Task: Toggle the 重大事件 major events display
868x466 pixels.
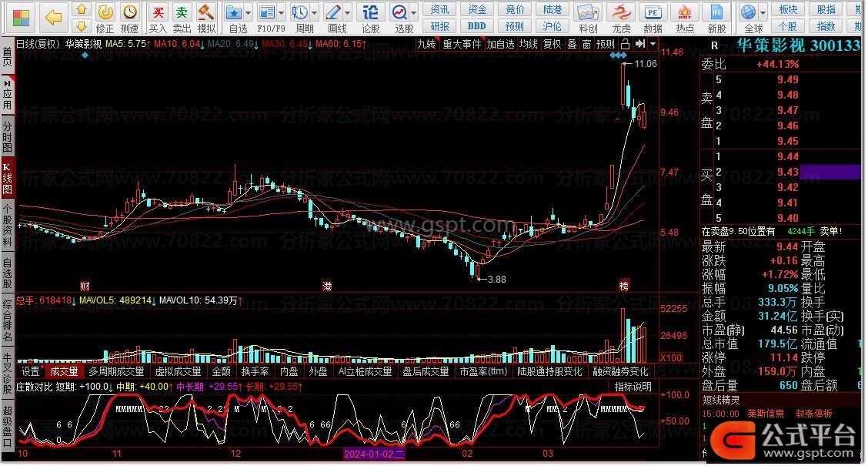Action: click(462, 45)
